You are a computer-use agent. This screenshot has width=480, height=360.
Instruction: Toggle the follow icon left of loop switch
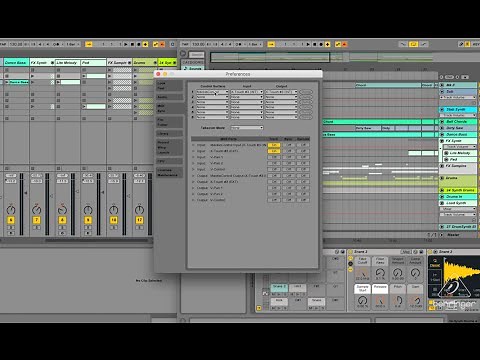click(403, 44)
